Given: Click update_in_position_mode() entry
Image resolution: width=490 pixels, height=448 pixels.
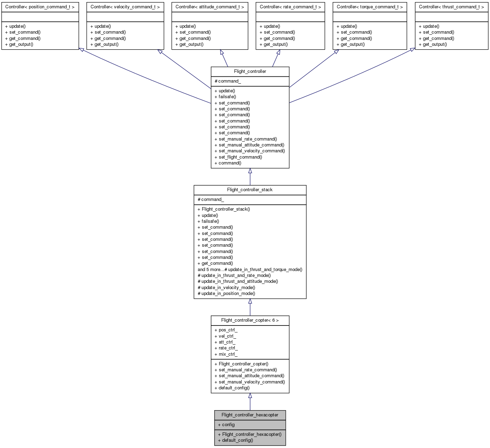Looking at the screenshot, I should pos(226,294).
